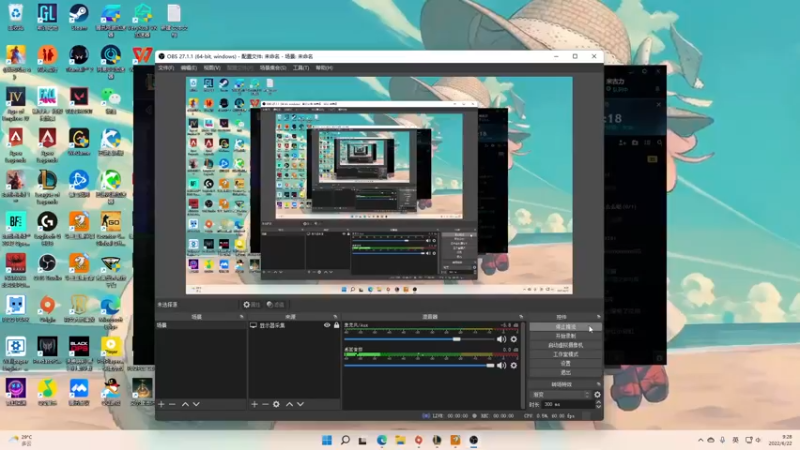Open microphone audio settings gear in mixer
This screenshot has height=450, width=800.
coord(514,339)
